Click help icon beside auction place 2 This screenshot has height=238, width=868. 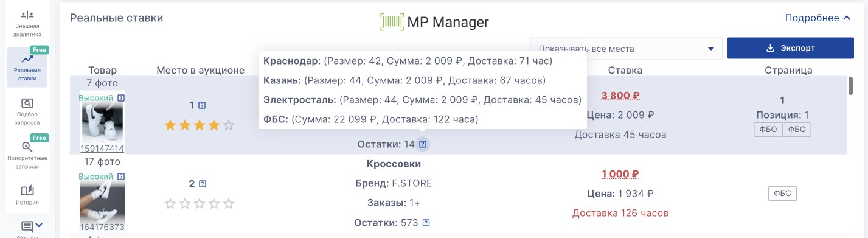(203, 183)
